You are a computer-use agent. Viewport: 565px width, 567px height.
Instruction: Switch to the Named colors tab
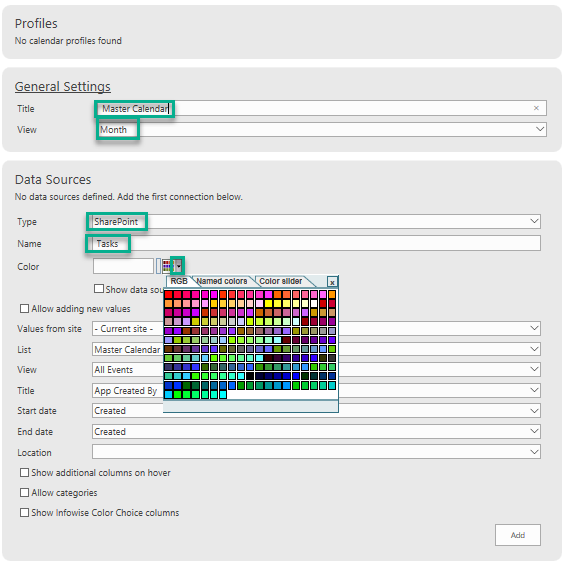[x=222, y=281]
